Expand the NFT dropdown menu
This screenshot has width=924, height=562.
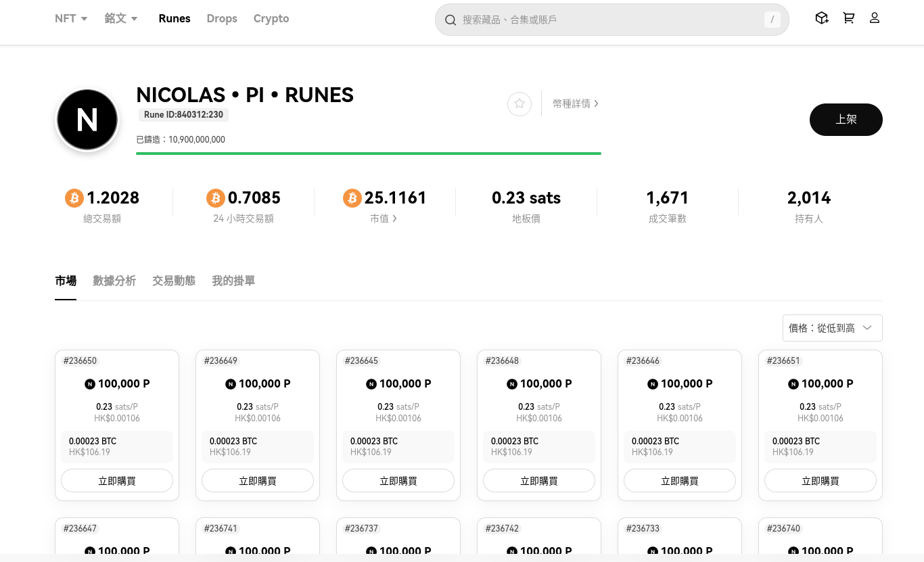click(x=71, y=19)
